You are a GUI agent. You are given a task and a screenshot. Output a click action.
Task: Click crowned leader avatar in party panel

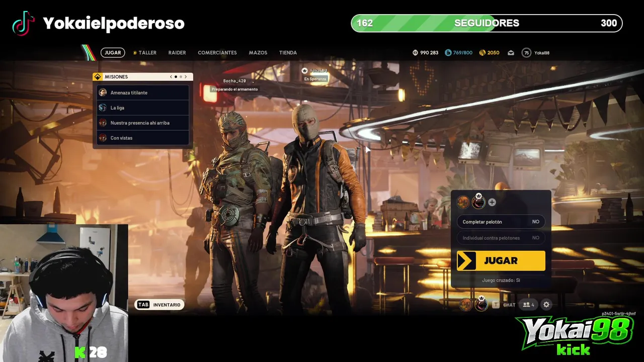[x=478, y=202]
